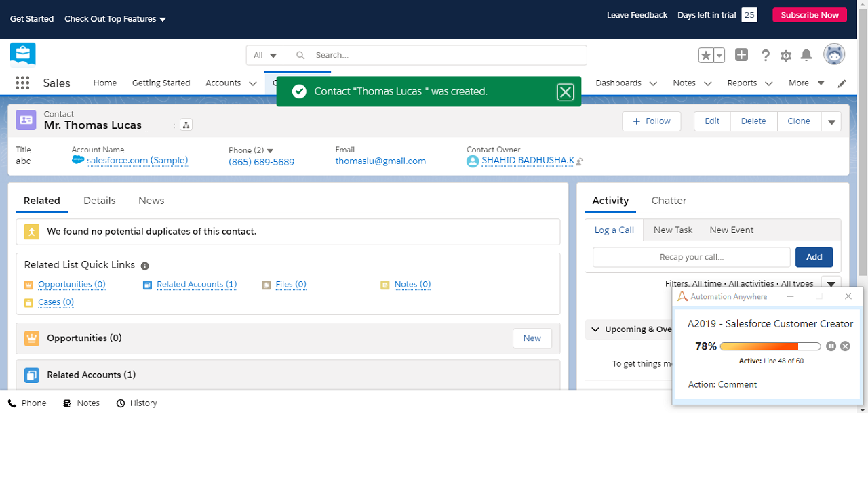
Task: Switch to the Chatter tab
Action: point(669,201)
